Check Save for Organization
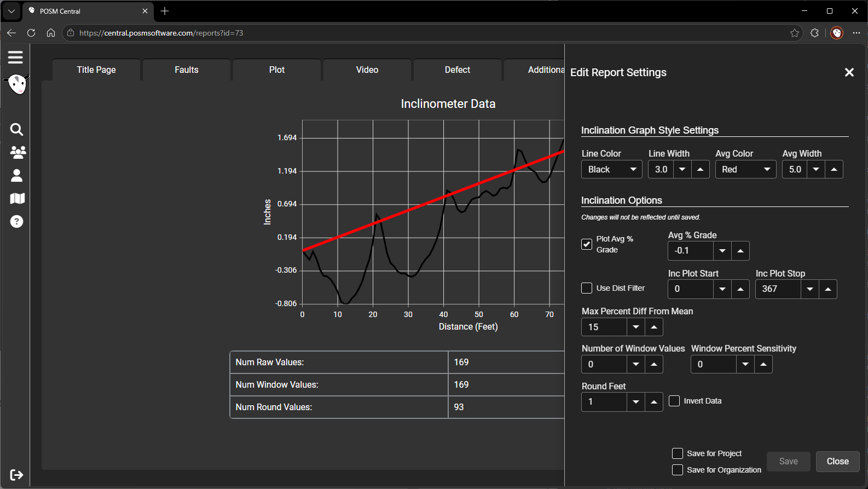Screen dimensions: 868x489 pyautogui.click(x=678, y=470)
